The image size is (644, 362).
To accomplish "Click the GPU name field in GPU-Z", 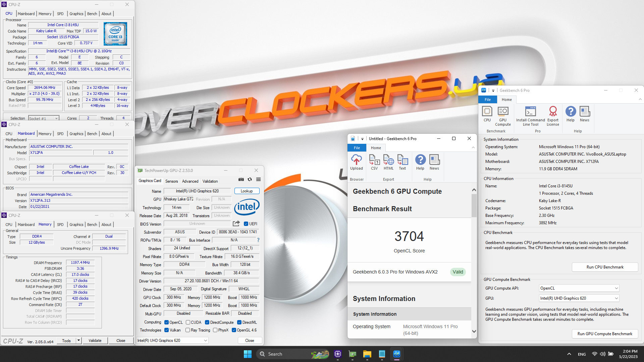I will point(197,191).
